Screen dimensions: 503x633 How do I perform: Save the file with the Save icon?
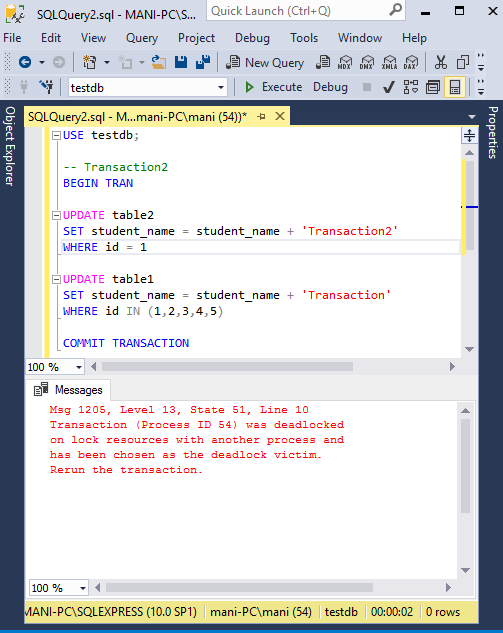(181, 62)
